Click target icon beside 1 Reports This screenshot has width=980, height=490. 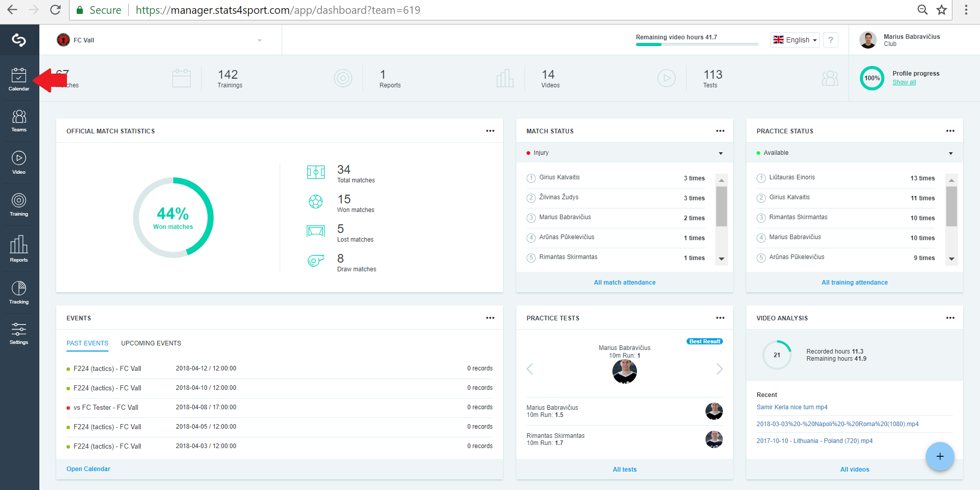tap(343, 78)
